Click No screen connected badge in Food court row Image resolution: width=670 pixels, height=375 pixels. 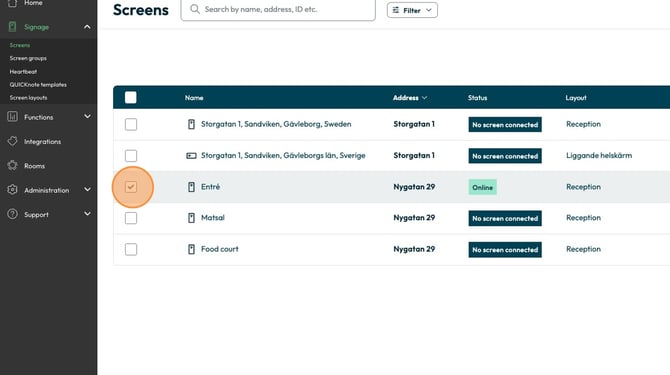(x=505, y=249)
